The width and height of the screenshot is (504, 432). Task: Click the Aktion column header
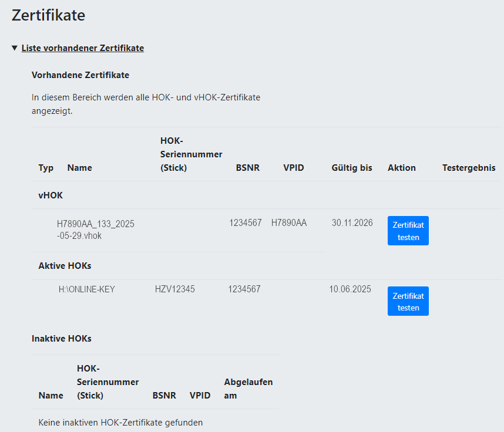pyautogui.click(x=401, y=168)
